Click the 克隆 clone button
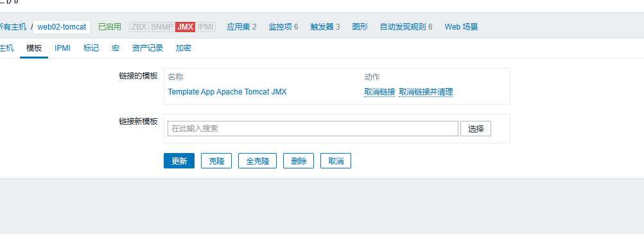 tap(216, 161)
